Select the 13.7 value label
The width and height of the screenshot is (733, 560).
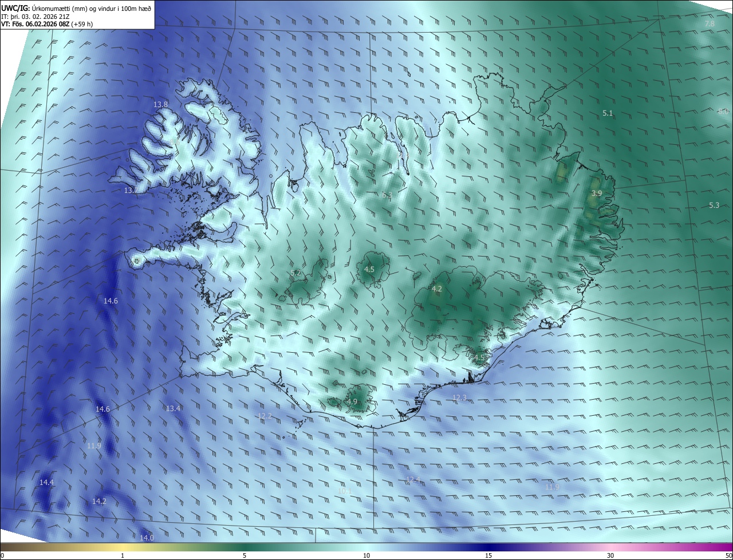pyautogui.click(x=131, y=190)
